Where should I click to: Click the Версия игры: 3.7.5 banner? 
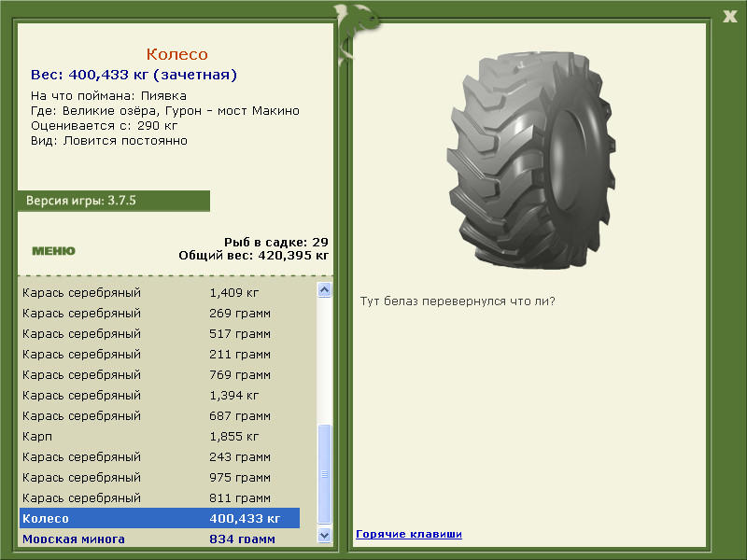click(114, 201)
